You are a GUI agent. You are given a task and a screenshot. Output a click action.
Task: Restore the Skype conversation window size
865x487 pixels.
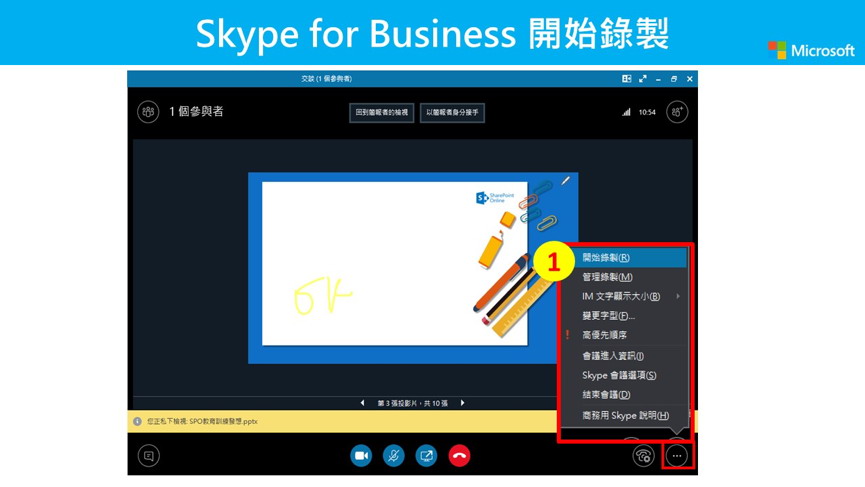pyautogui.click(x=674, y=79)
